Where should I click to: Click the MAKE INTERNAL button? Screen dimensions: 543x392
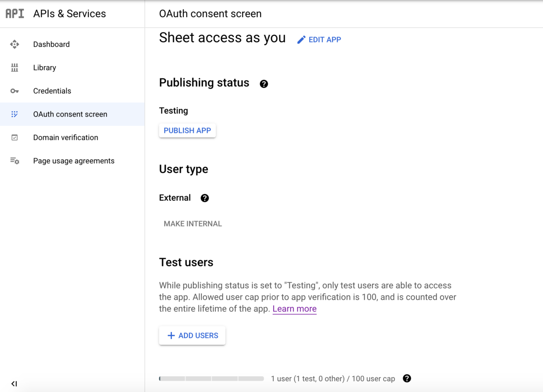click(193, 224)
